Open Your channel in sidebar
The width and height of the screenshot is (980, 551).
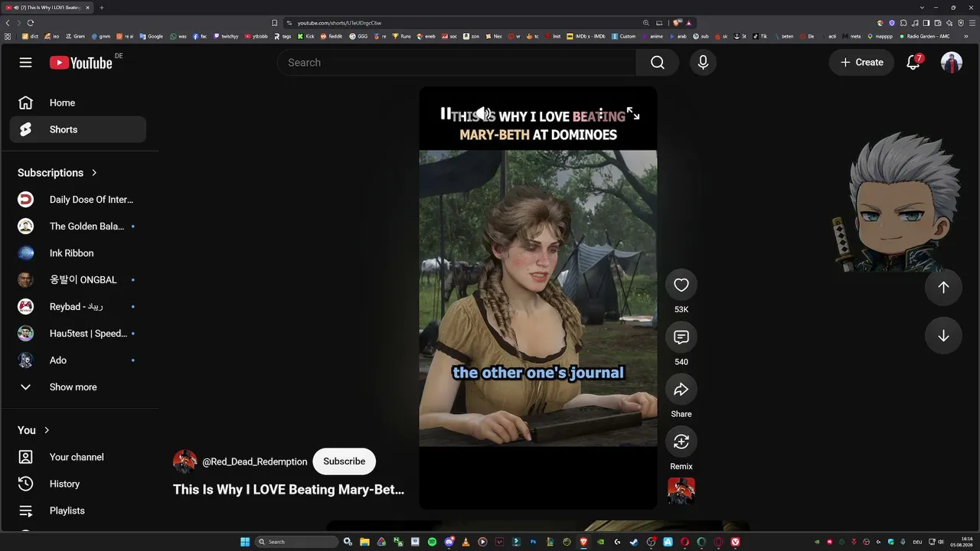point(77,457)
